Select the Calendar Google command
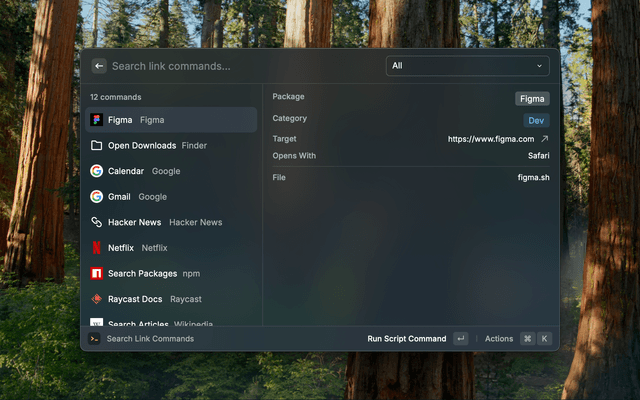Screen dimensions: 640x400 (x=171, y=171)
